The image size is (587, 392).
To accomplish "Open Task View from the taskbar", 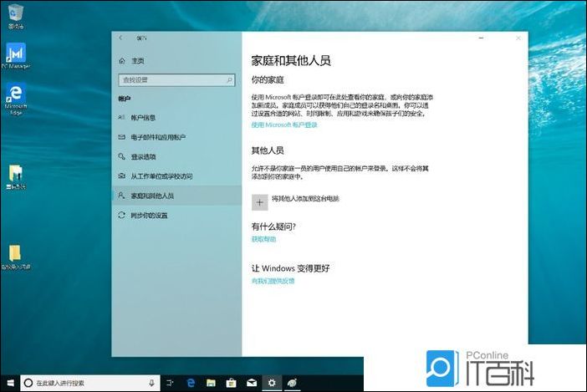I will click(170, 383).
